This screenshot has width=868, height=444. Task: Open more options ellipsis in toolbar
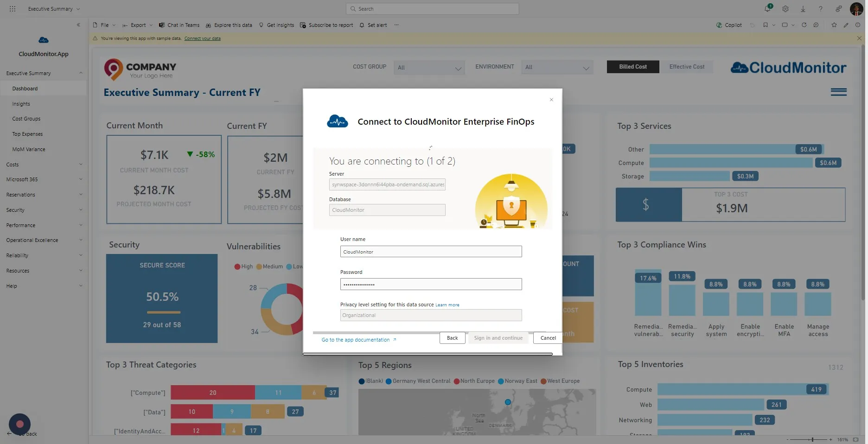(x=396, y=25)
